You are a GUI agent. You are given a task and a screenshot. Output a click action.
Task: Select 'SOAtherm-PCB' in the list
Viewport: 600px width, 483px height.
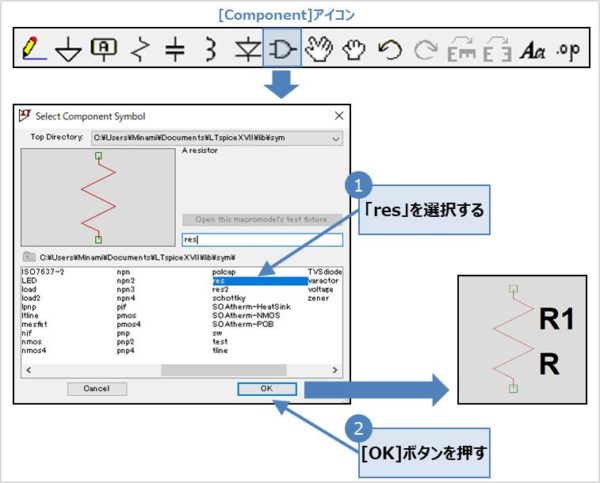click(243, 325)
